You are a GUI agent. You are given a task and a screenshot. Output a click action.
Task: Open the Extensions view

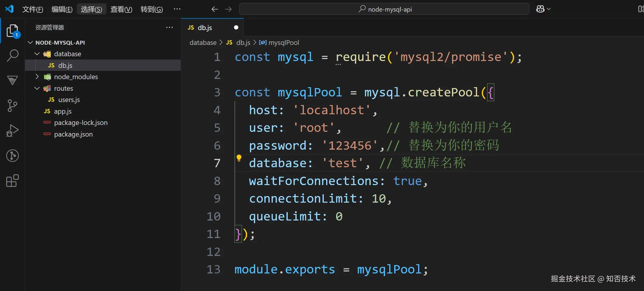click(12, 181)
